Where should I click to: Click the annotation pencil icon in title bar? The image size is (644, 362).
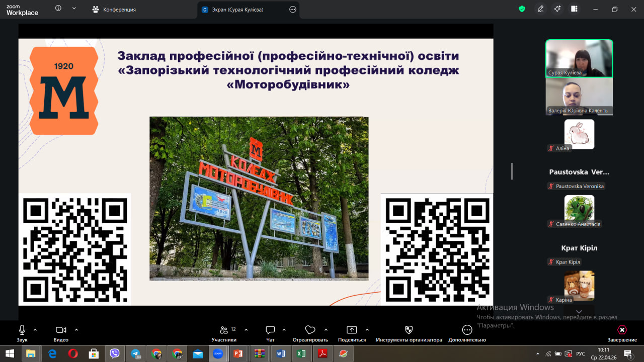(x=540, y=9)
